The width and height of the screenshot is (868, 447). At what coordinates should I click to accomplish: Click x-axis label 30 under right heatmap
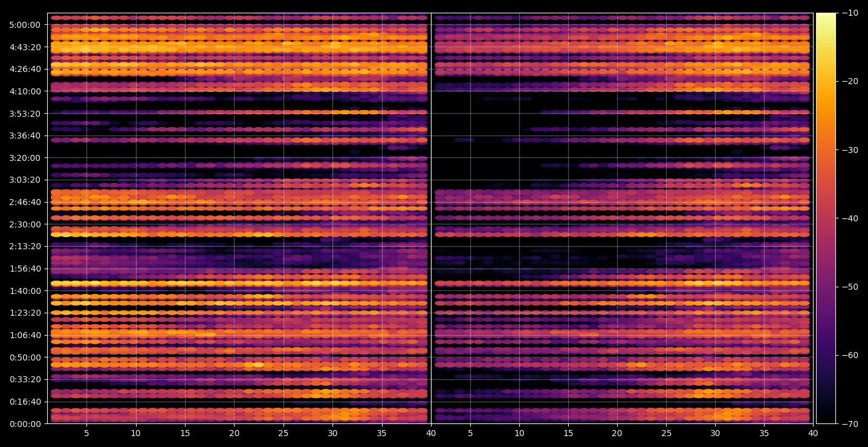pos(716,433)
